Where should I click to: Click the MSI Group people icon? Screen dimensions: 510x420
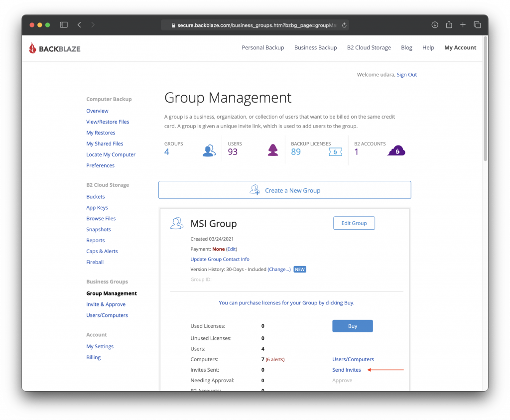coord(177,224)
